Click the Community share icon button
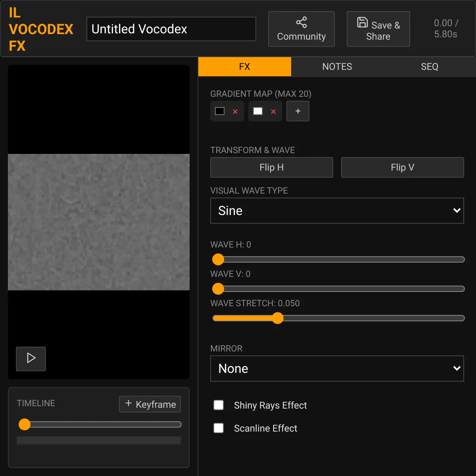 pos(301,29)
